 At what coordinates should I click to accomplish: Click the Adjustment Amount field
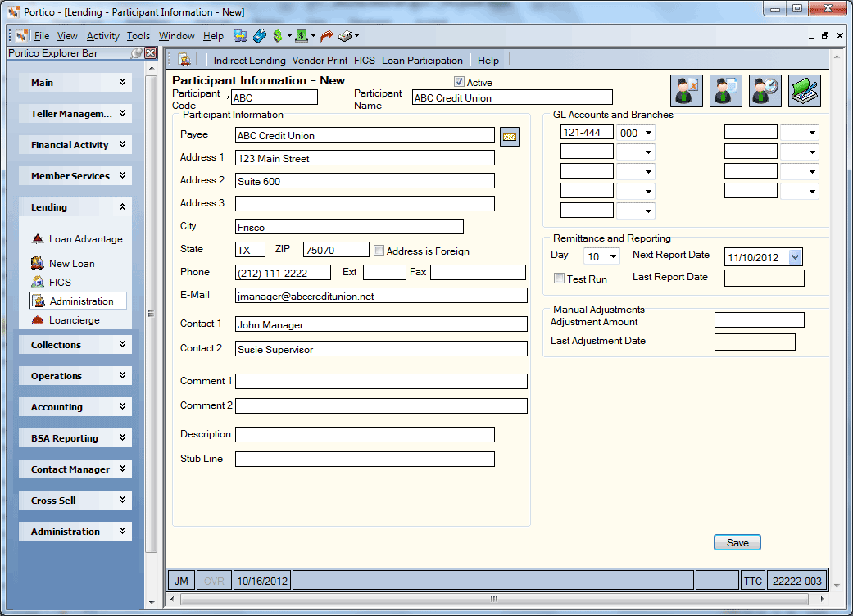pyautogui.click(x=759, y=320)
